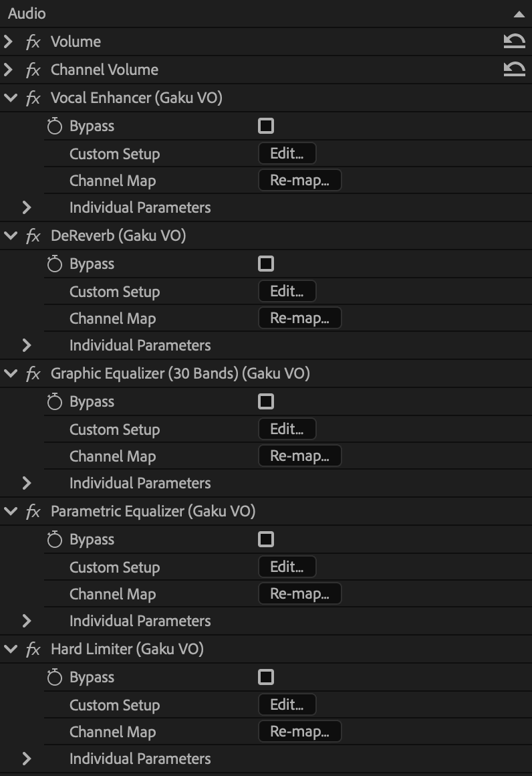Collapse the Audio section with top-right arrow
This screenshot has height=776, width=532.
pos(519,14)
